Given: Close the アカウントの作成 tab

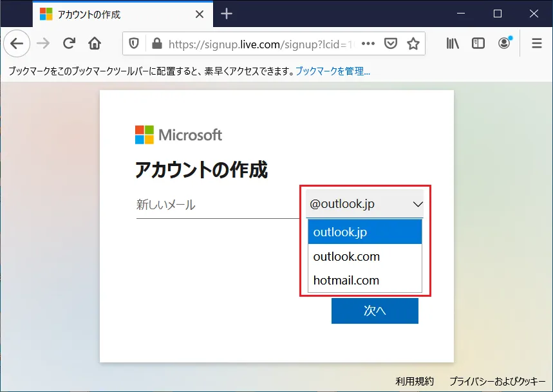Looking at the screenshot, I should coord(200,14).
